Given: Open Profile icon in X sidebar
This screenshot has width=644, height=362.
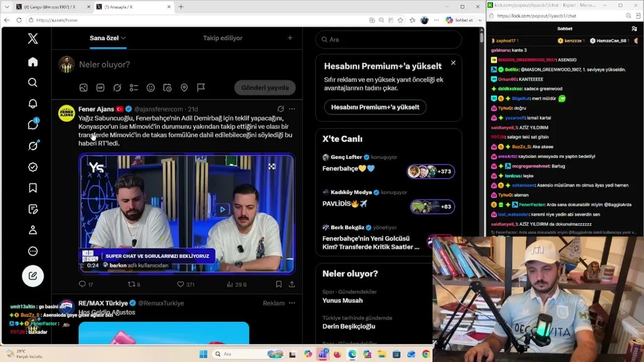Looking at the screenshot, I should (x=33, y=230).
